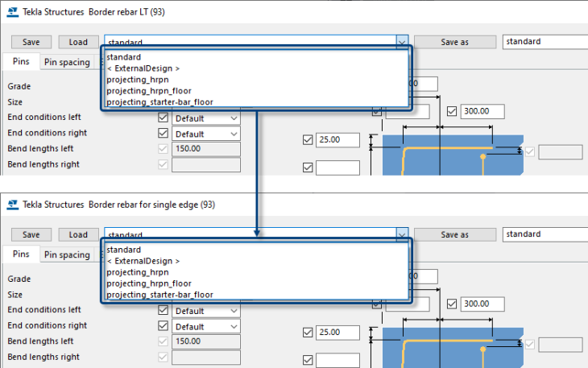Open End conditions left Default dropdown in Border rebar LT
588x368 pixels.
(206, 118)
